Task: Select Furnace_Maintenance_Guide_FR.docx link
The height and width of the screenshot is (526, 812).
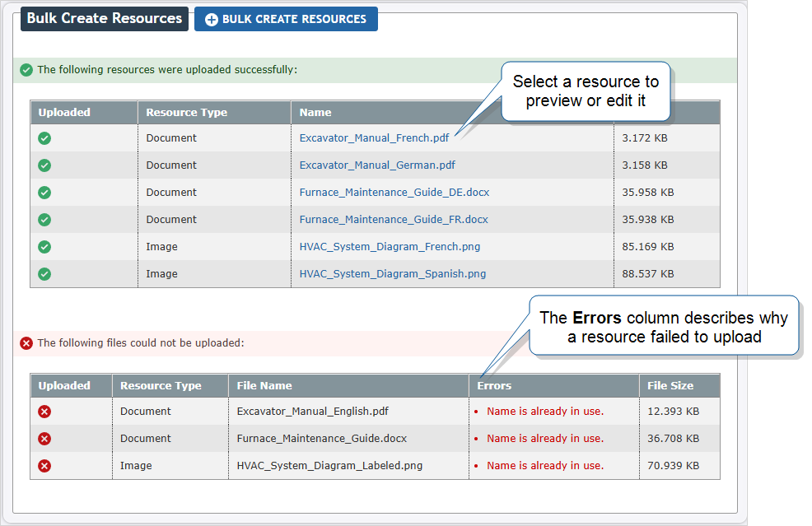Action: pyautogui.click(x=394, y=220)
